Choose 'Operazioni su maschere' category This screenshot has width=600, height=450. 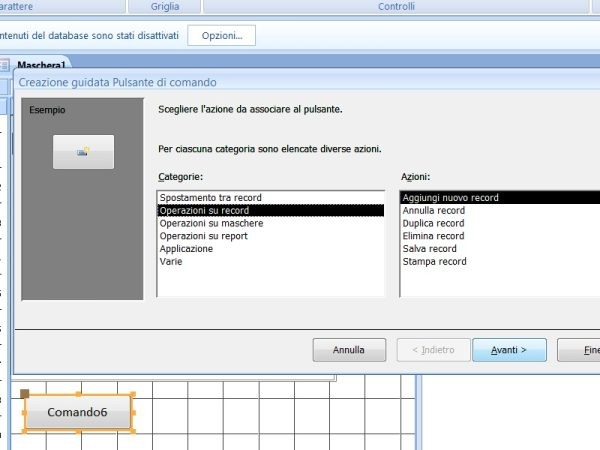tap(211, 223)
